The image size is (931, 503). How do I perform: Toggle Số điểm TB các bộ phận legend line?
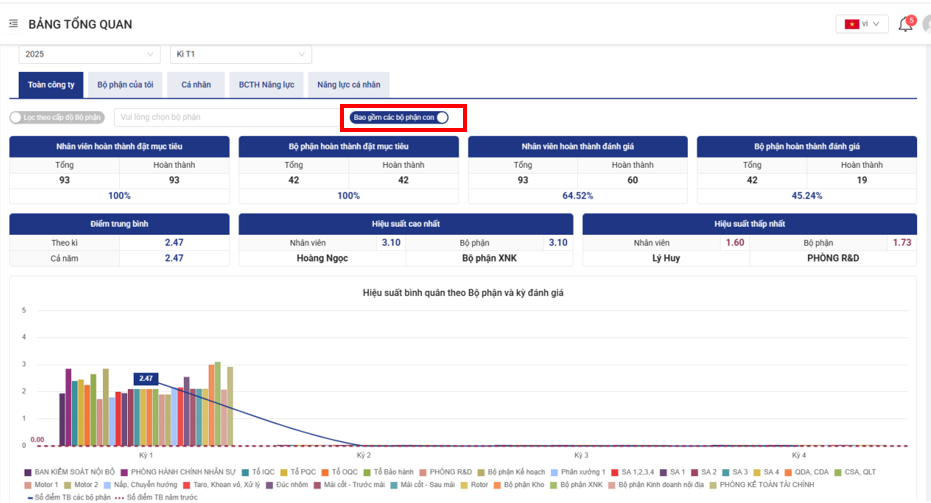66,496
